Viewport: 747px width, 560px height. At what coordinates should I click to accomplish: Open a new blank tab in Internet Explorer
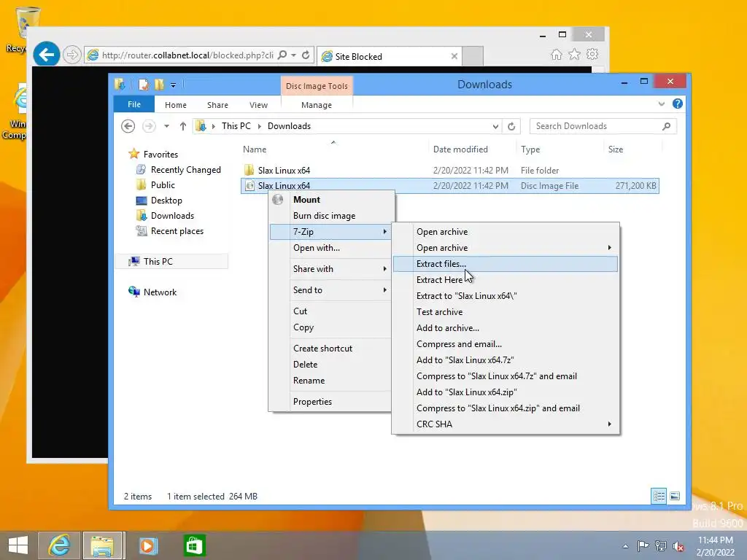click(473, 56)
